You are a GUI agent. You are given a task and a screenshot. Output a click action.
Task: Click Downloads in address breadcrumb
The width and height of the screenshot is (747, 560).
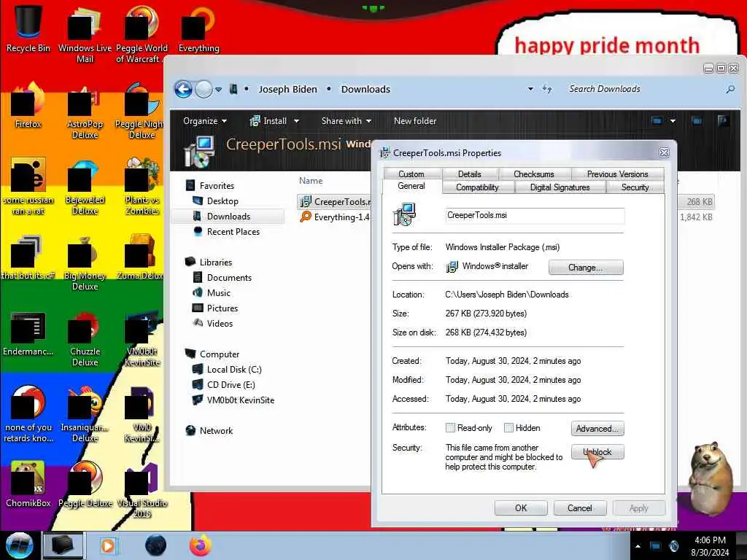pos(365,89)
